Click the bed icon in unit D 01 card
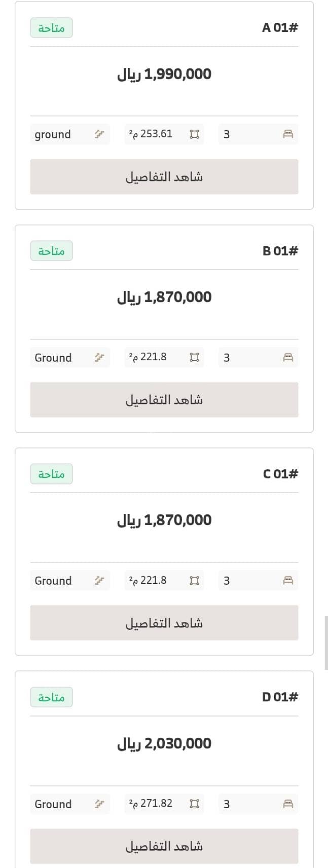Viewport: 328px width, 868px height. (288, 804)
